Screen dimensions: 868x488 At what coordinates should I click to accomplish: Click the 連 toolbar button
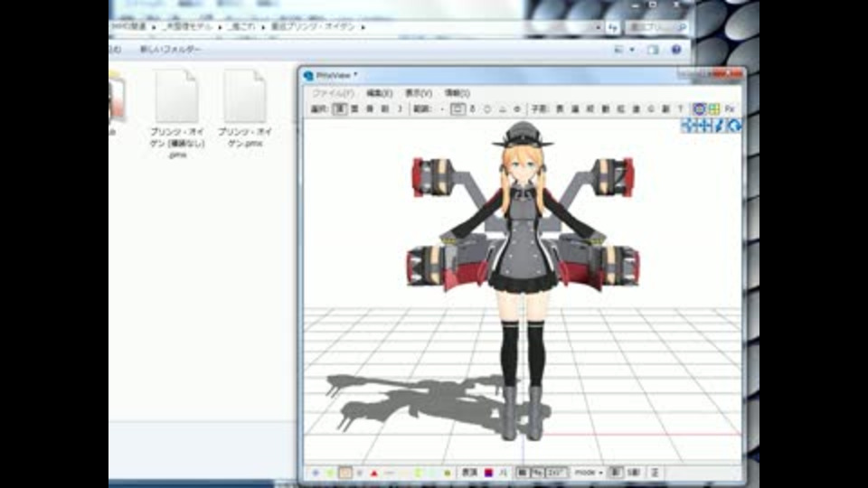636,109
